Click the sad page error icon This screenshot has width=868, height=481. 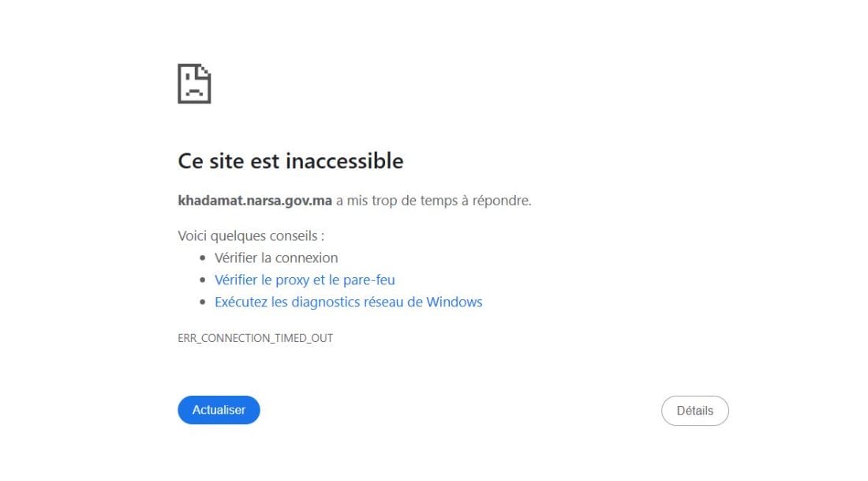click(x=194, y=84)
